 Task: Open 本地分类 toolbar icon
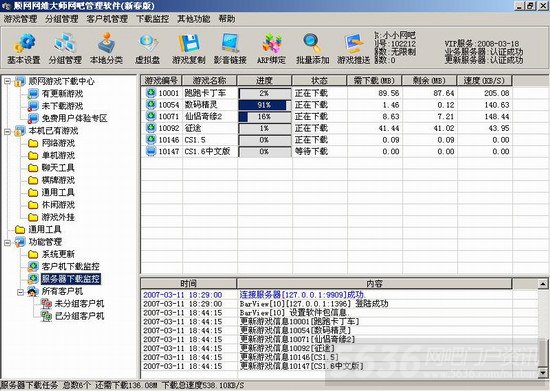click(106, 43)
